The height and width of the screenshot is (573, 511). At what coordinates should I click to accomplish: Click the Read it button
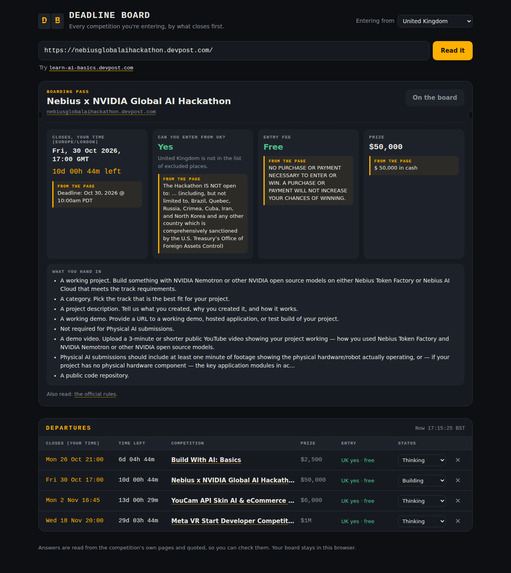tap(453, 50)
